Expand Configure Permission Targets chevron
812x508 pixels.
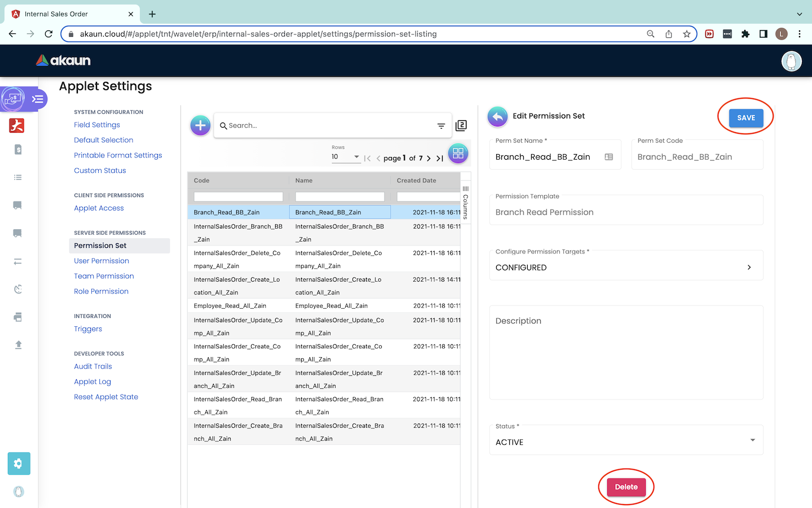click(x=749, y=268)
